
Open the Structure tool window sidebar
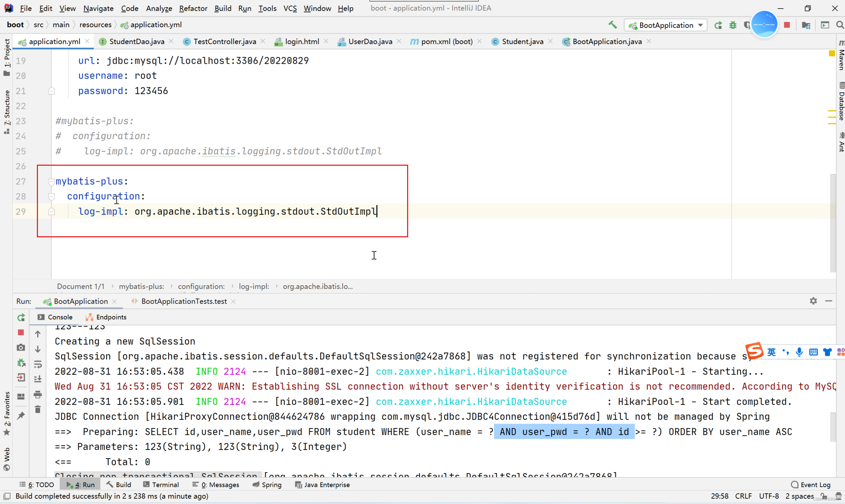(x=6, y=112)
